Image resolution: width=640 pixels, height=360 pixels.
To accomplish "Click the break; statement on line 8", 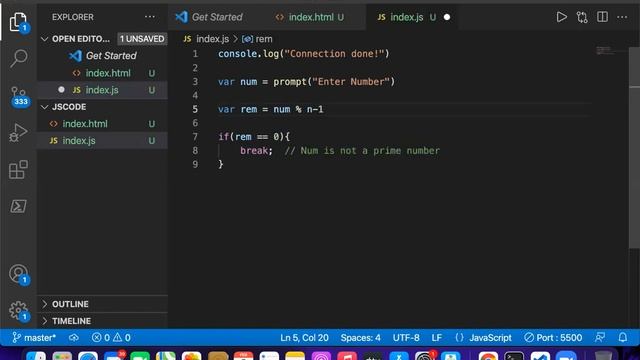I will click(256, 151).
